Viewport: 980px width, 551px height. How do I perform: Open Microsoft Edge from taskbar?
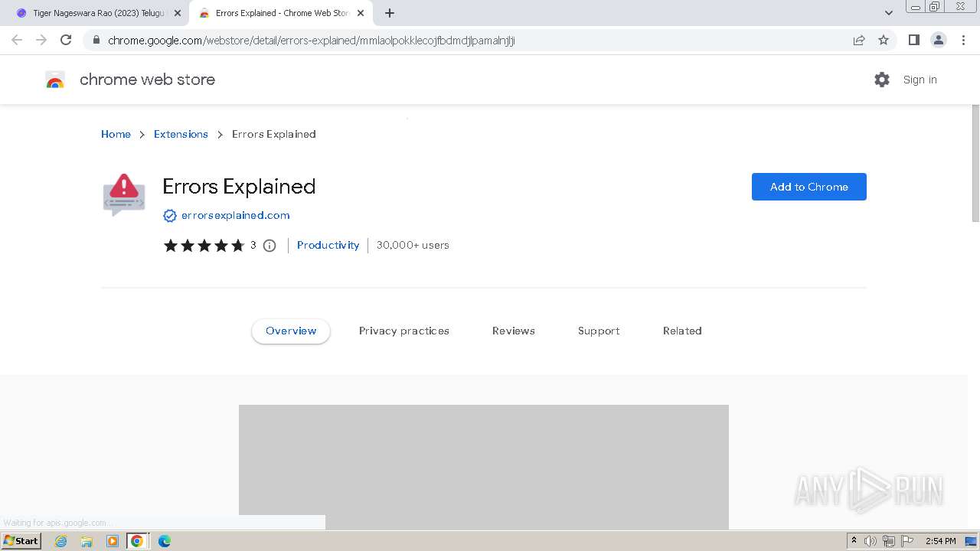click(164, 541)
